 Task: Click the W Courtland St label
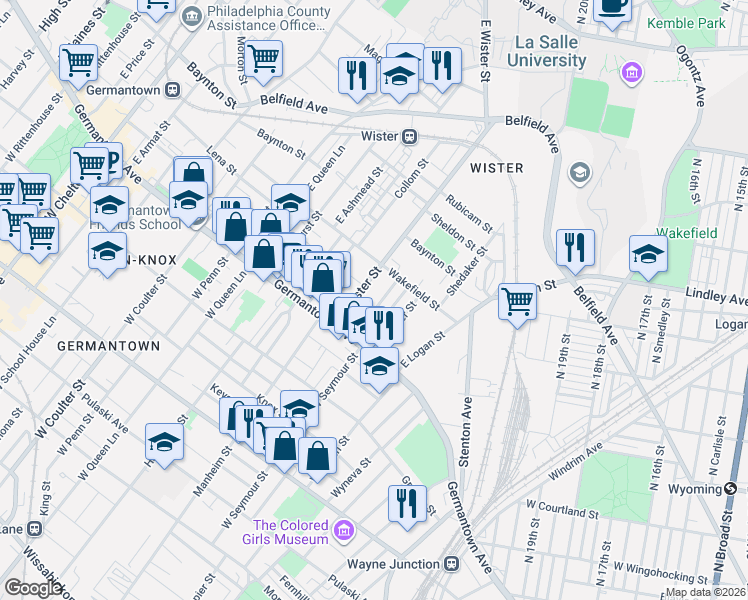tap(562, 509)
